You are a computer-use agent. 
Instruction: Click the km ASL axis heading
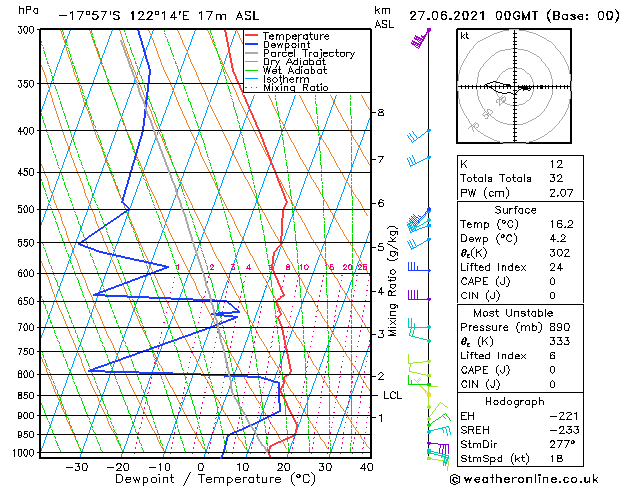click(x=384, y=17)
